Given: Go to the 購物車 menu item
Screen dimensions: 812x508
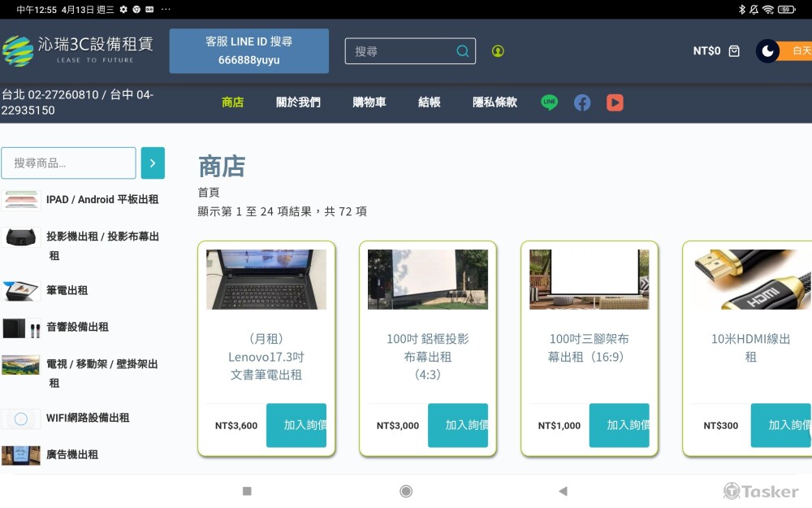Looking at the screenshot, I should [369, 102].
